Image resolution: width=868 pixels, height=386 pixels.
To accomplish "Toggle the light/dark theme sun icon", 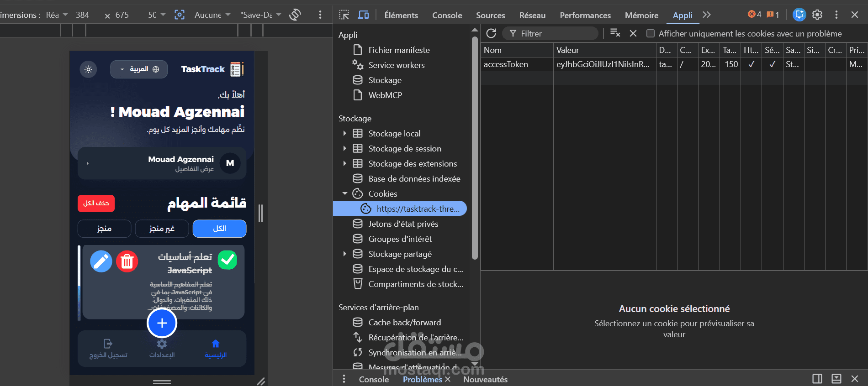I will pyautogui.click(x=88, y=69).
